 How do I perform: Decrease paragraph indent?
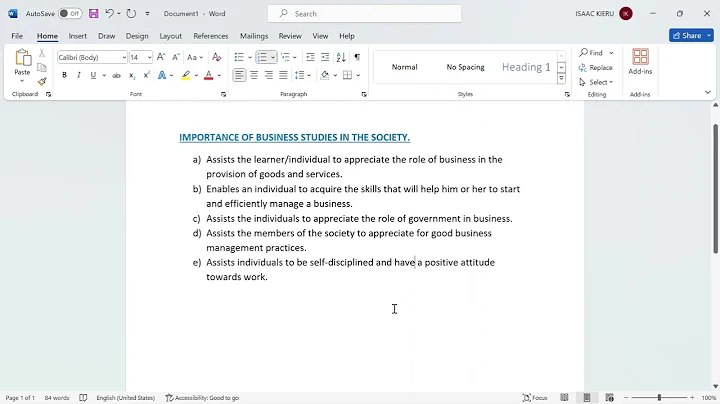click(310, 57)
